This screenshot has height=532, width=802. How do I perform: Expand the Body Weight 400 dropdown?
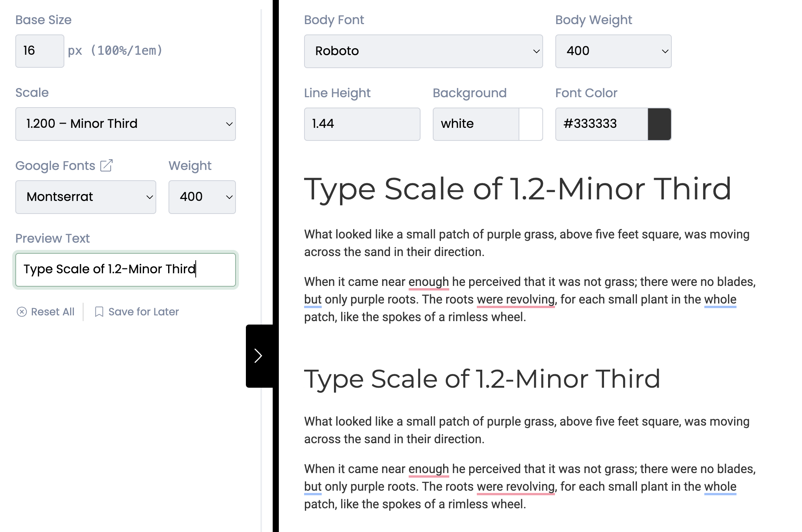point(614,51)
